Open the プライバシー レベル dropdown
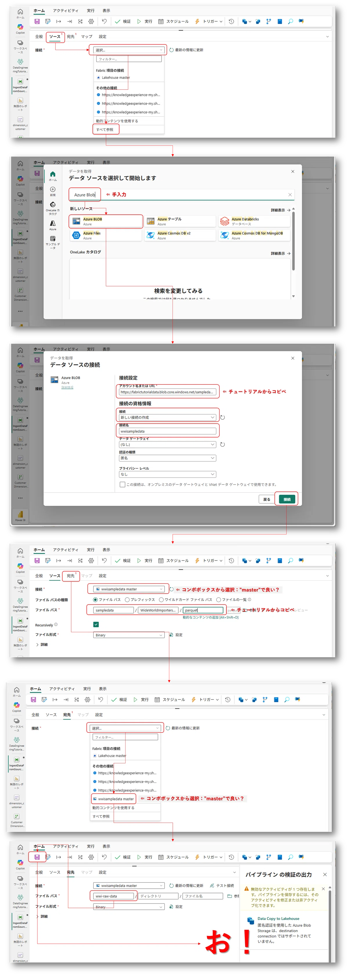This screenshot has width=348, height=980. 167,474
